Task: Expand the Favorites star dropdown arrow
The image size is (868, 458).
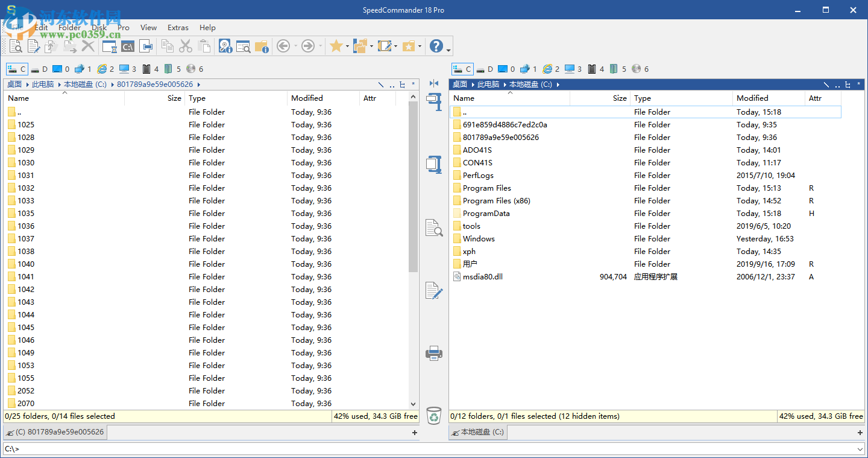Action: point(347,46)
